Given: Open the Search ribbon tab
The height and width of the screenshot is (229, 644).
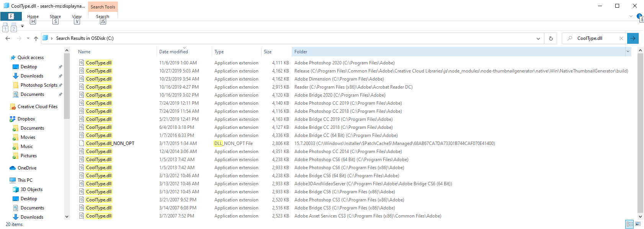Looking at the screenshot, I should click(x=103, y=16).
